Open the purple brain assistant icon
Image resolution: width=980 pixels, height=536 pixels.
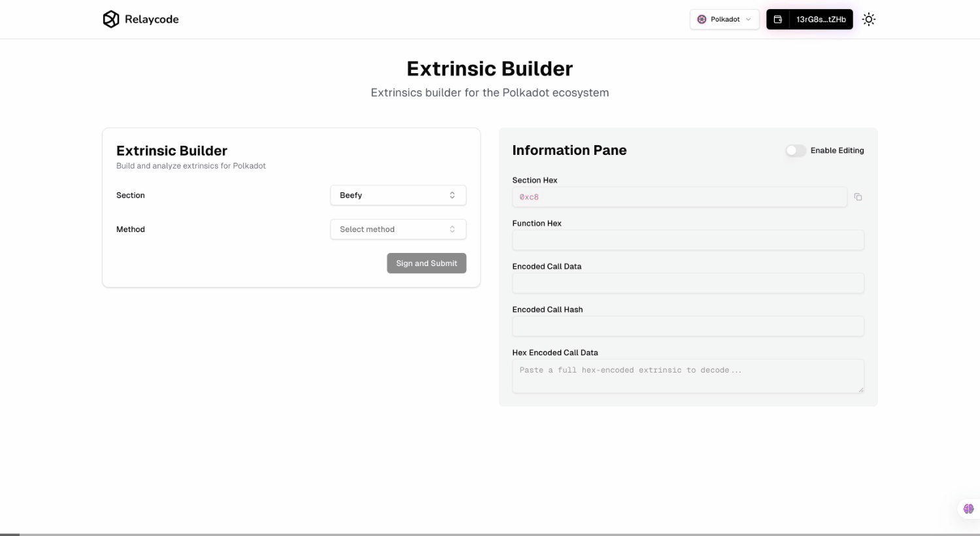(x=968, y=508)
